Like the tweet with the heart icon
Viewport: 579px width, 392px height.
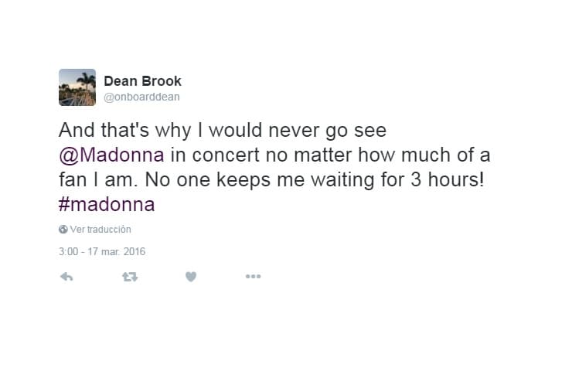[191, 277]
